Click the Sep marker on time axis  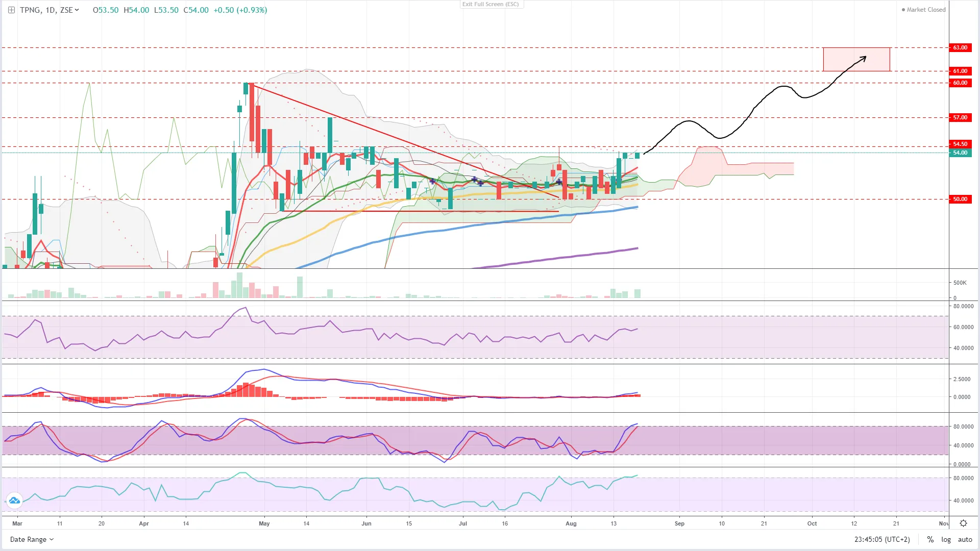pos(679,523)
